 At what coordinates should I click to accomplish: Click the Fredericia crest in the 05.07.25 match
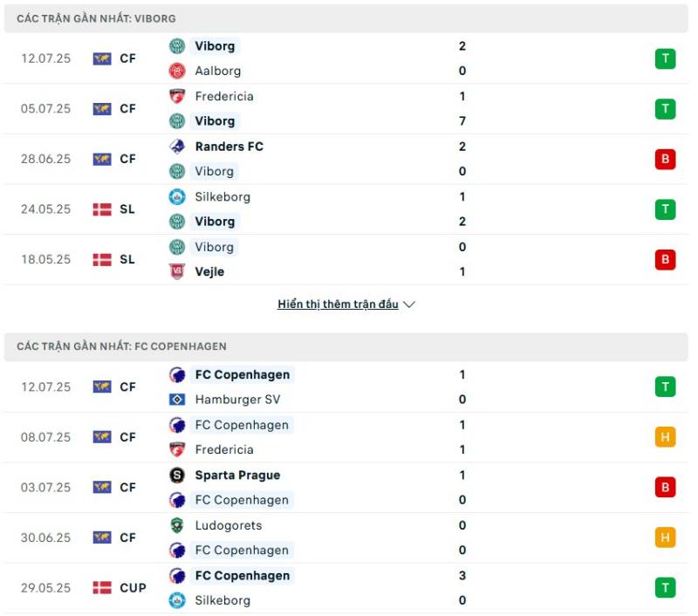[x=177, y=96]
